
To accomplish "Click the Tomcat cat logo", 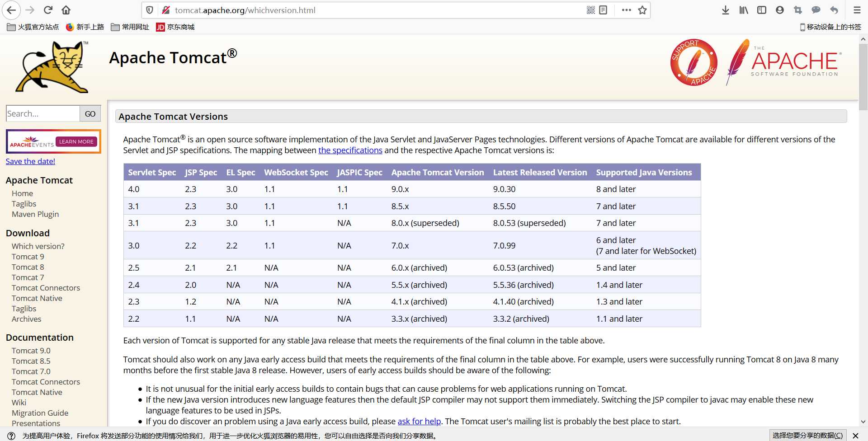I will (53, 66).
